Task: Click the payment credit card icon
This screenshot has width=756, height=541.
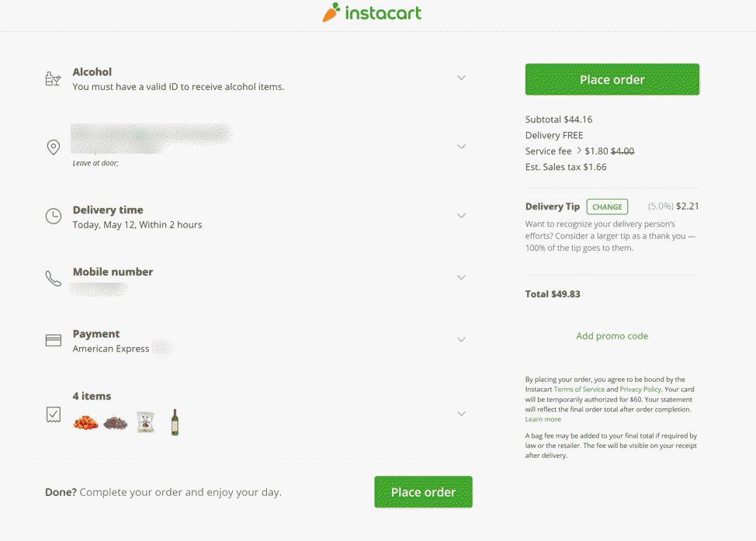Action: [54, 341]
